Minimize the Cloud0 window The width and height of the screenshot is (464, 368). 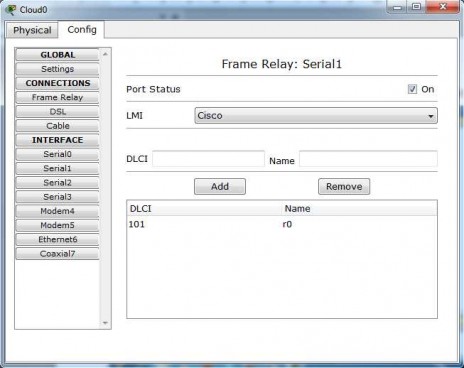(397, 7)
